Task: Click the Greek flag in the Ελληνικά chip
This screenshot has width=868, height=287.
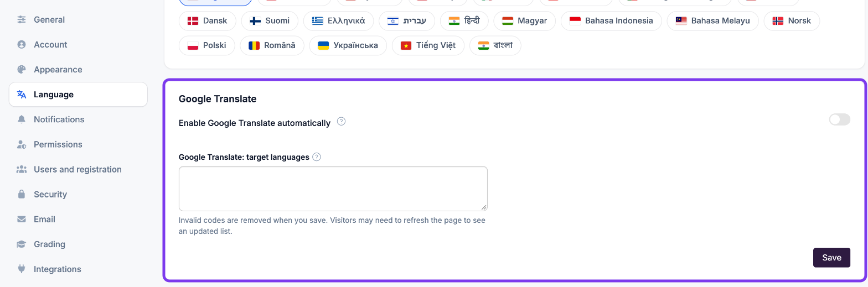Action: (317, 21)
